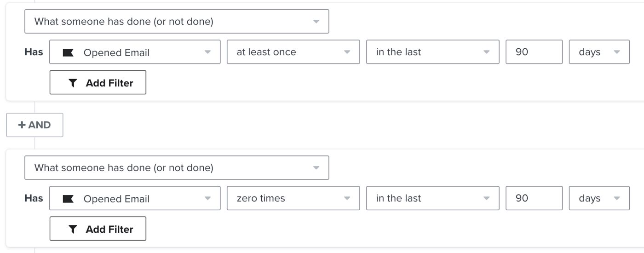The width and height of the screenshot is (644, 253).
Task: Open the first 'What someone has done' condition dropdown
Action: (177, 21)
